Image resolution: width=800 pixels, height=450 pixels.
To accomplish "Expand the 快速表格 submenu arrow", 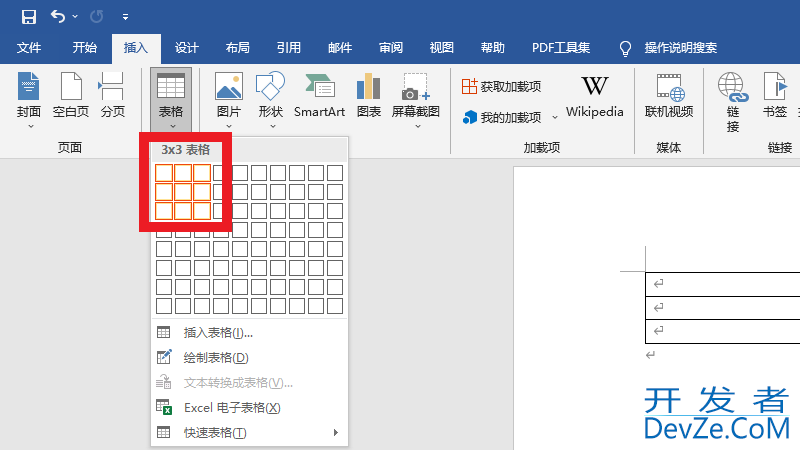I will click(336, 433).
